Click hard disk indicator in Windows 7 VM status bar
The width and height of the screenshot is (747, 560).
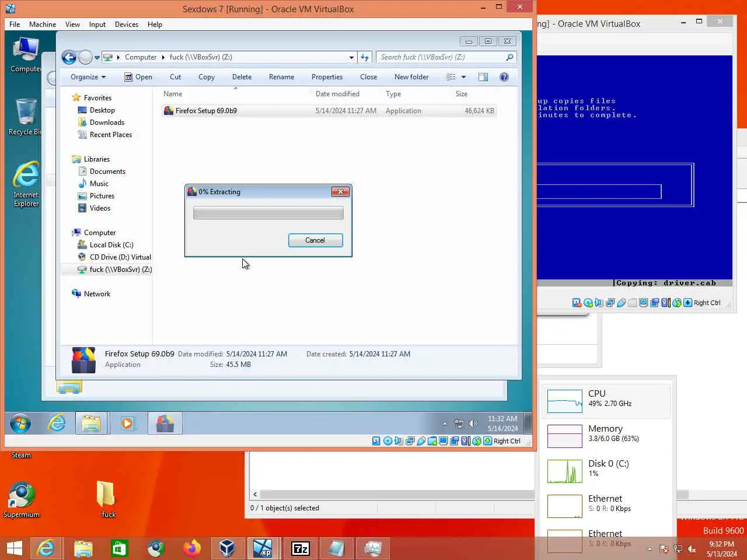click(376, 441)
